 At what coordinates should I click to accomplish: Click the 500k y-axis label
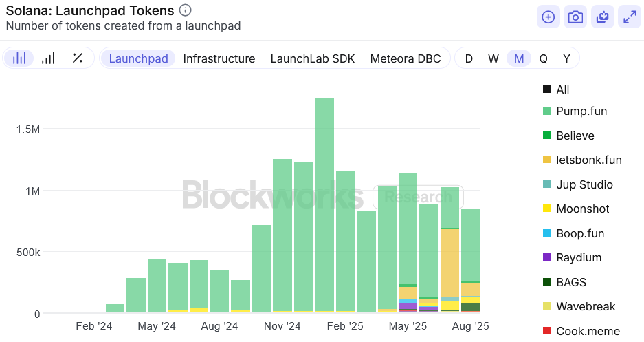tap(28, 253)
